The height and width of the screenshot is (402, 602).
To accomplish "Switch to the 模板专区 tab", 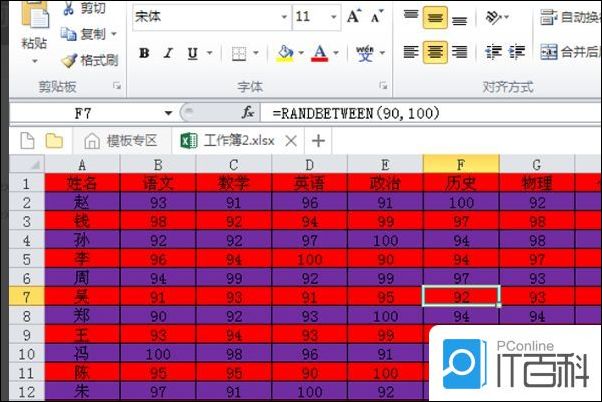I will 121,141.
